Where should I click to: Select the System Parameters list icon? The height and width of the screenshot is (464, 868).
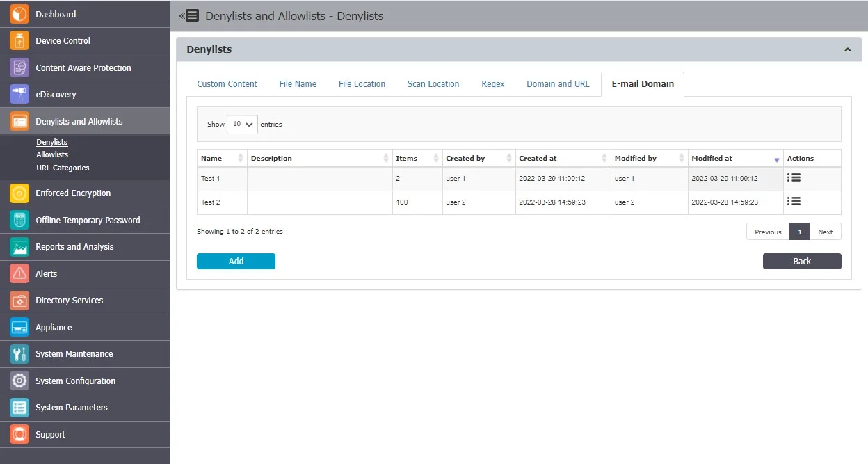19,407
